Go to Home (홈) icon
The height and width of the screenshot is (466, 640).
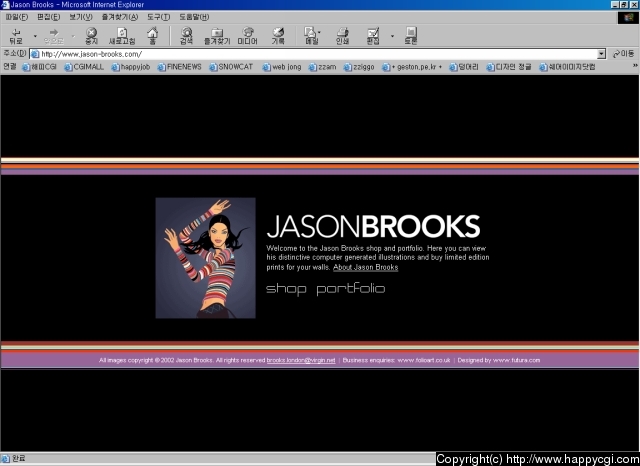pyautogui.click(x=153, y=36)
